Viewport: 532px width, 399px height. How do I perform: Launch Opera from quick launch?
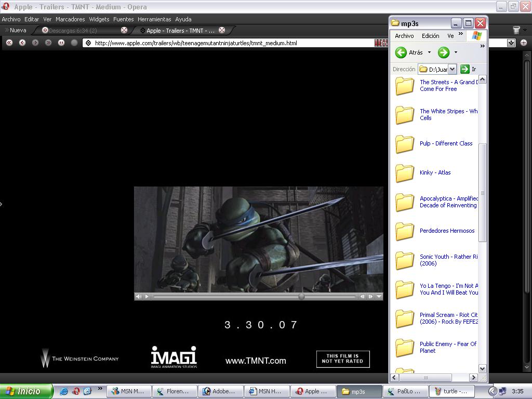pyautogui.click(x=76, y=391)
